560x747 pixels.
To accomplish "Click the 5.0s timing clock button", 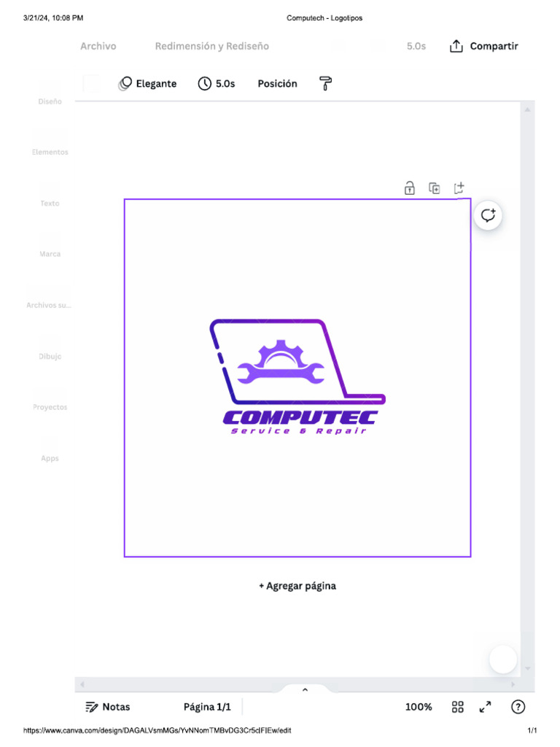I will tap(217, 83).
